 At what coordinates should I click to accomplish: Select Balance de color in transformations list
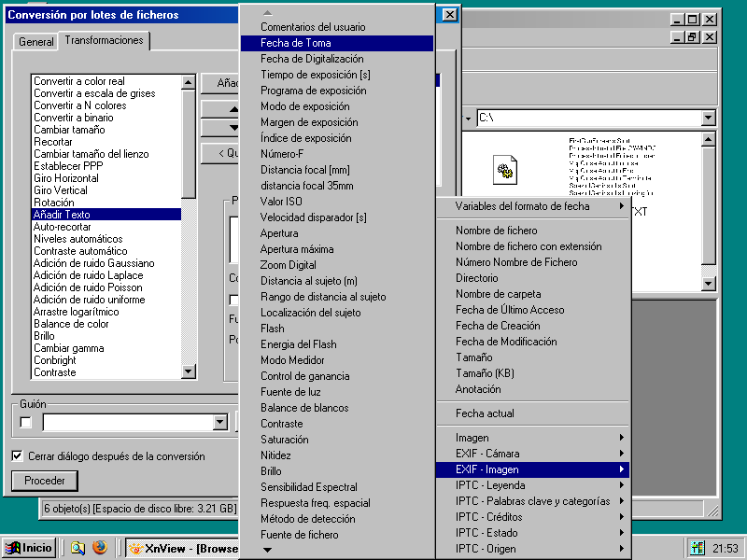[71, 324]
